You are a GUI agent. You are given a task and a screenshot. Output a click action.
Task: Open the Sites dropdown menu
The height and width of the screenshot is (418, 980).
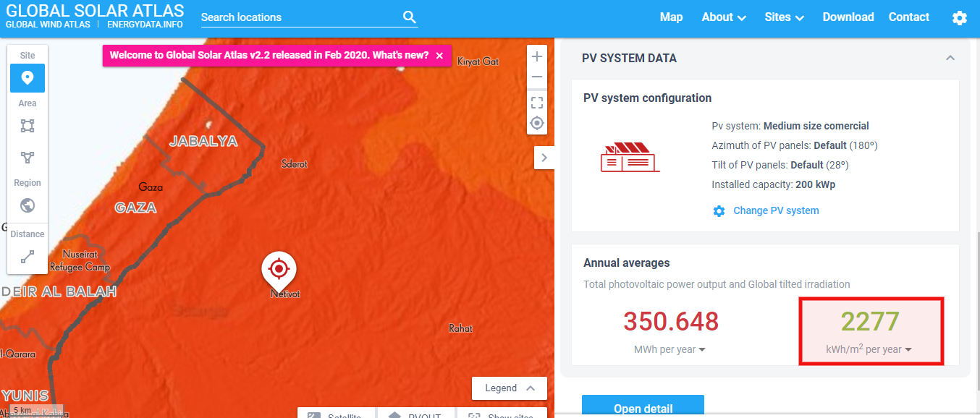tap(785, 17)
